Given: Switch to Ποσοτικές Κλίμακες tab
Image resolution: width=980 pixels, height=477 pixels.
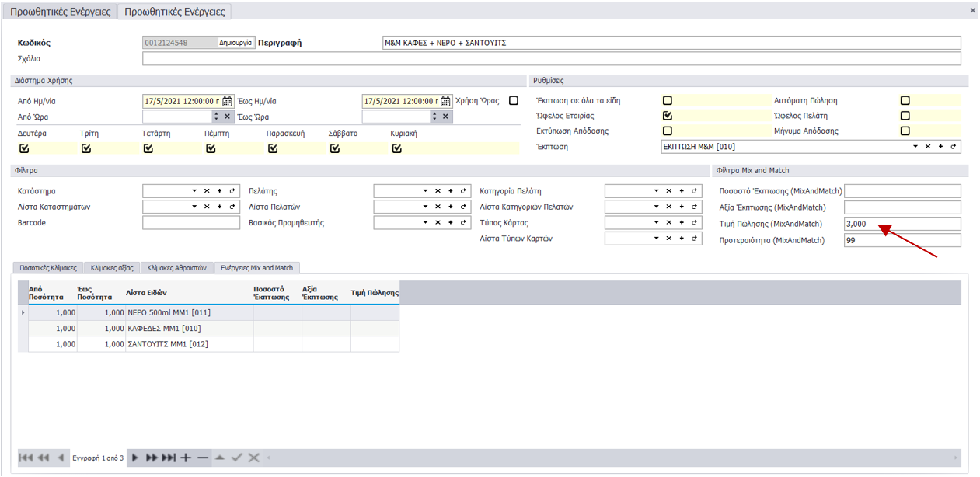Looking at the screenshot, I should point(48,268).
